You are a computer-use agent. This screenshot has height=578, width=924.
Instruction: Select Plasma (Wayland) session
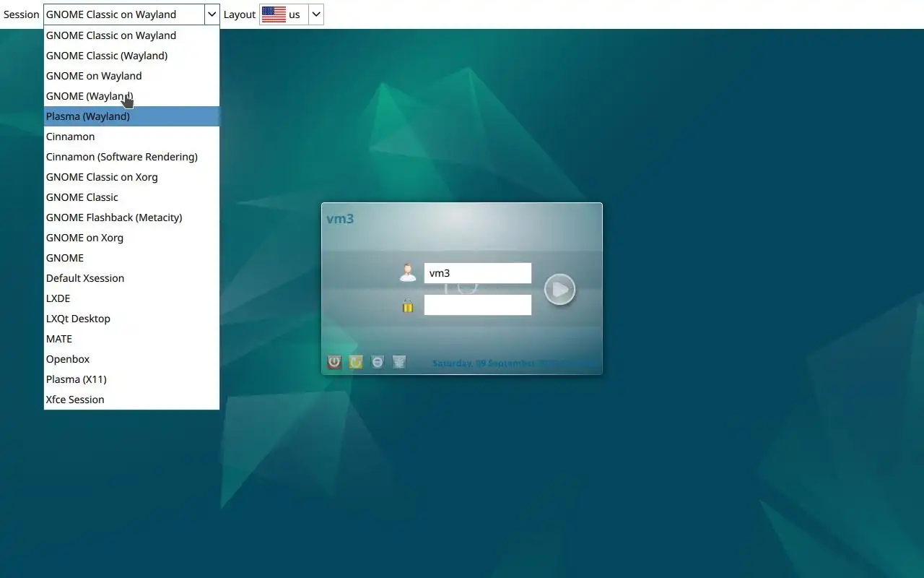tap(131, 116)
